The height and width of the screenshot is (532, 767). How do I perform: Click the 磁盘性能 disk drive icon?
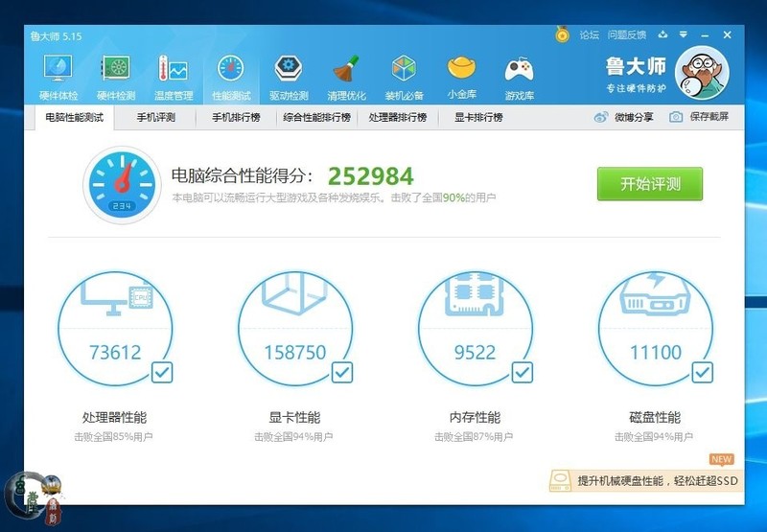(x=655, y=293)
